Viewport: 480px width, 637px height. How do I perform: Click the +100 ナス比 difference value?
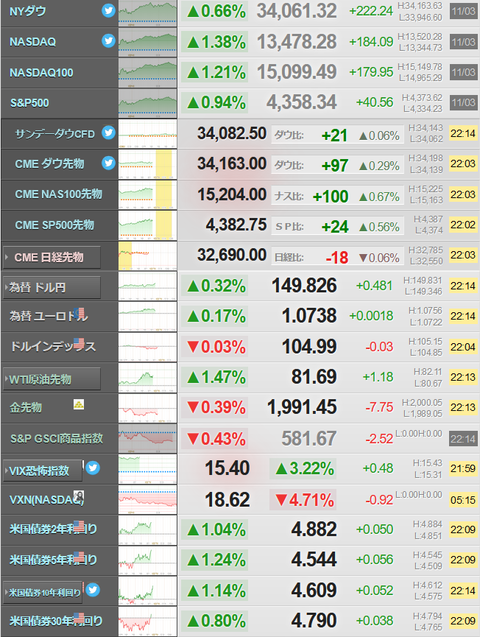click(x=330, y=197)
